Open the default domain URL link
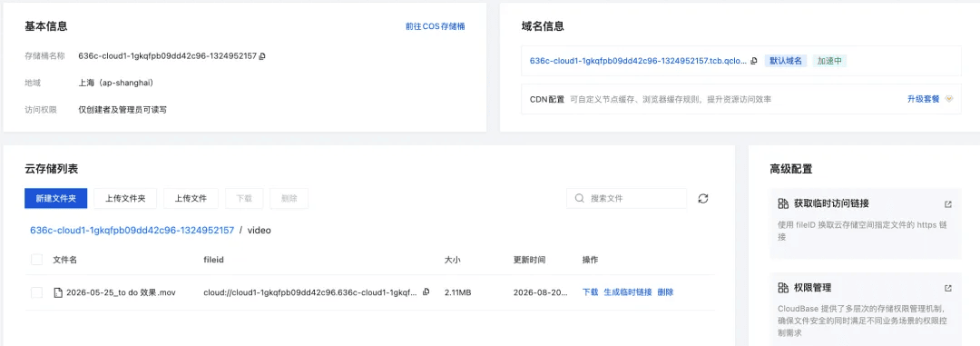Viewport: 980px width, 346px height. 638,62
